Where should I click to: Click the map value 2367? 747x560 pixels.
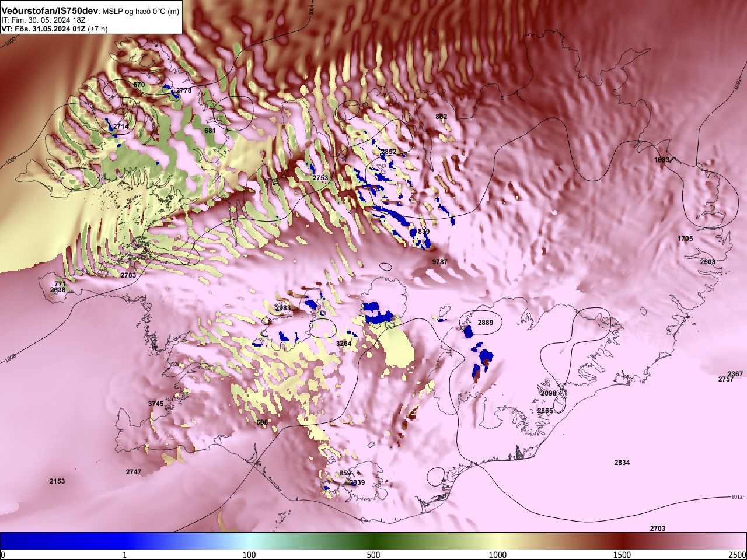tap(735, 374)
